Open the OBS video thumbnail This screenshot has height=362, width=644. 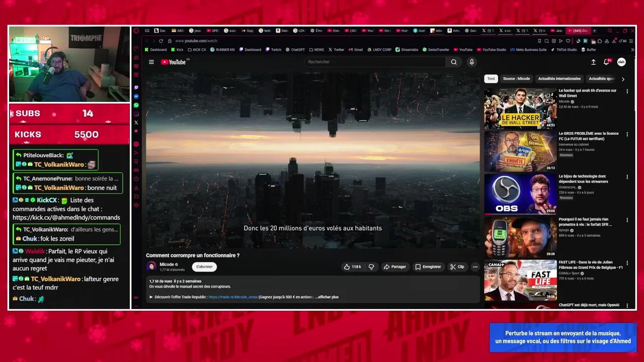520,194
